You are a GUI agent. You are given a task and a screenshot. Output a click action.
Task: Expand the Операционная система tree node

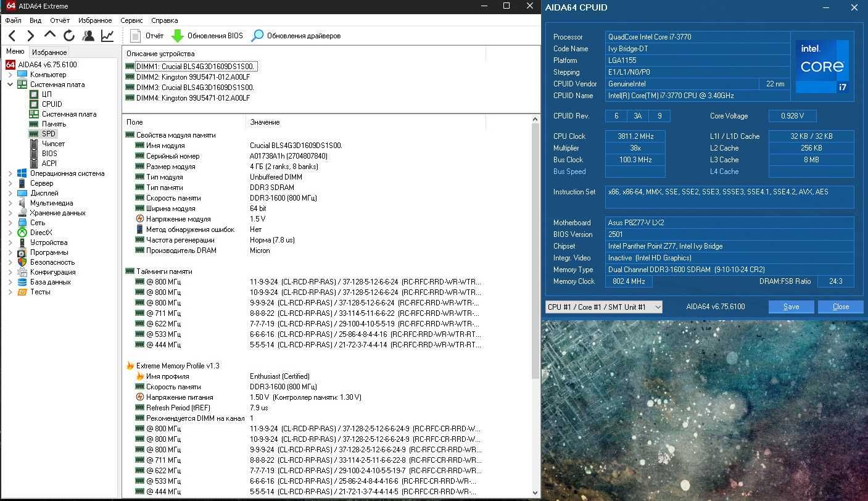coord(10,173)
